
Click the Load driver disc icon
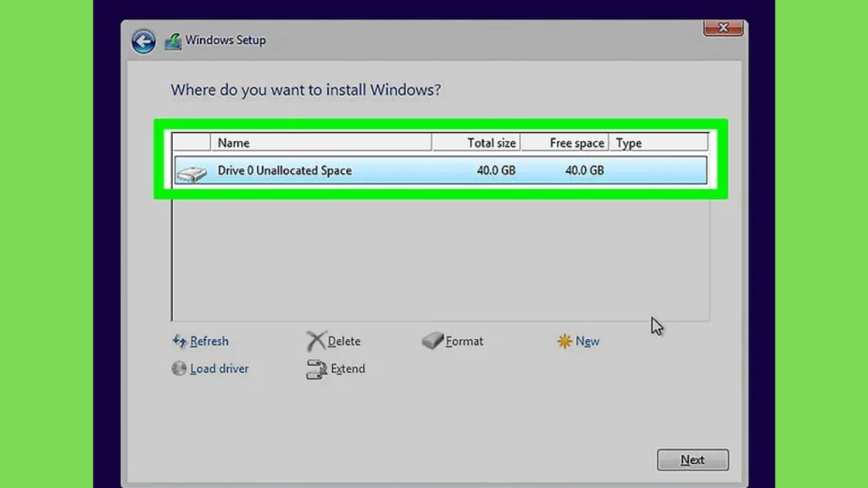pyautogui.click(x=179, y=368)
